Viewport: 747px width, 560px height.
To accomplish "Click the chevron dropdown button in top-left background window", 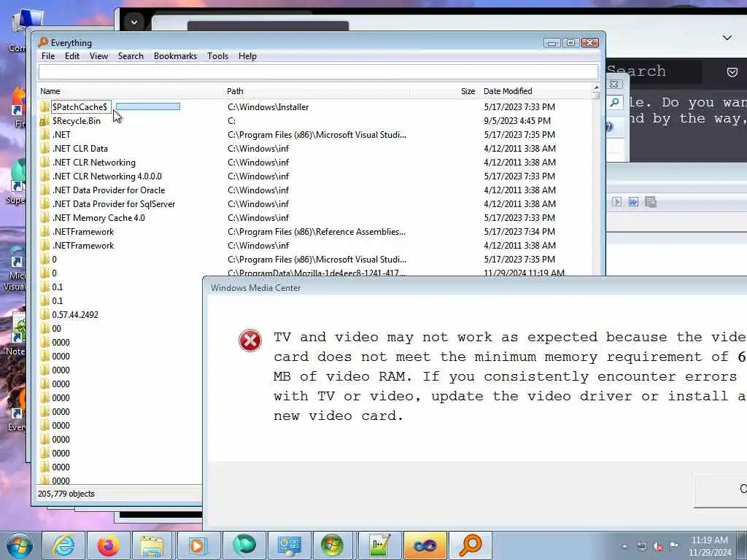I will click(134, 22).
